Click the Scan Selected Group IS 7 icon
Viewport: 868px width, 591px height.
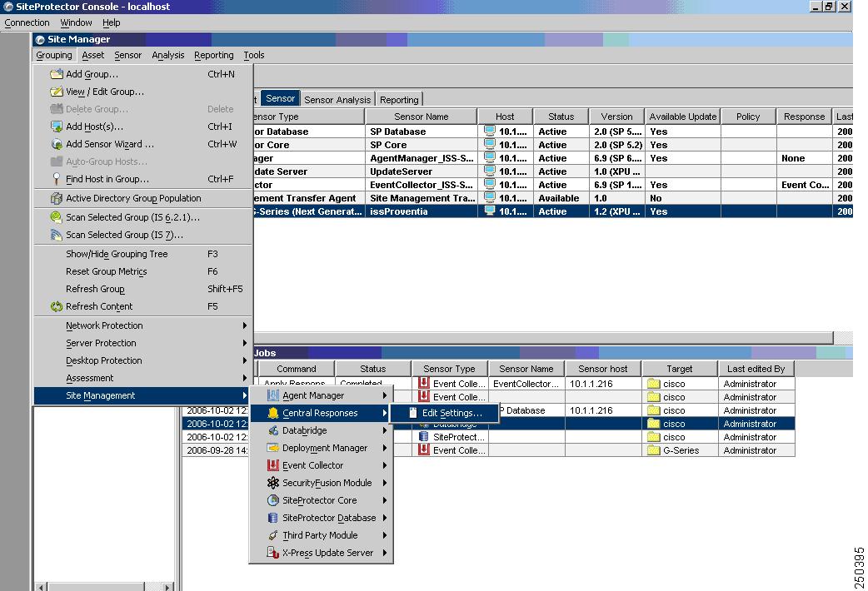point(57,236)
